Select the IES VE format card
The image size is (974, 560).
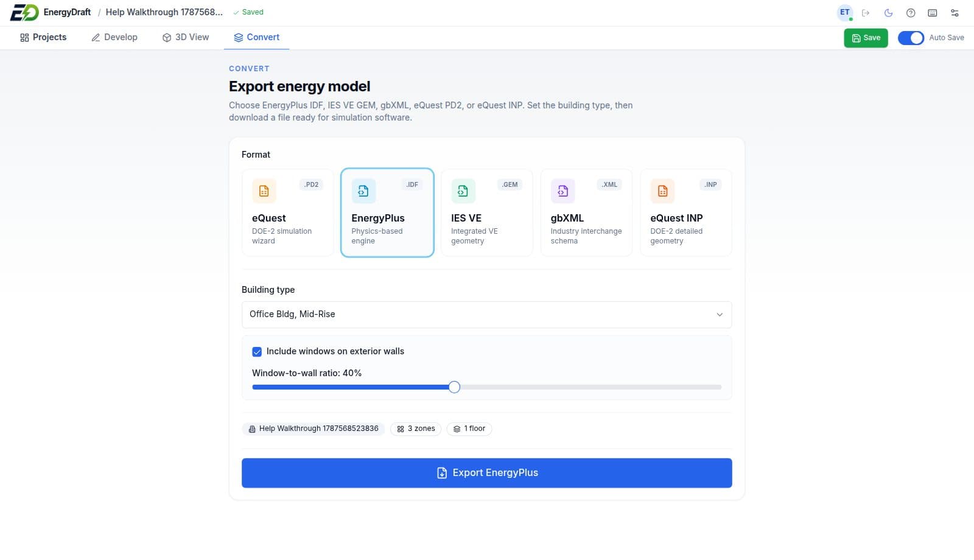pos(487,212)
